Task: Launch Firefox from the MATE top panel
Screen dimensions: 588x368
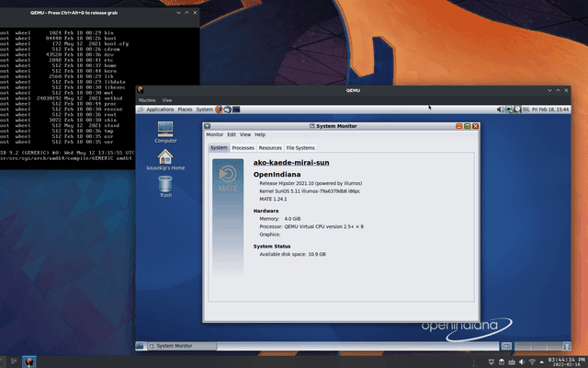Action: [x=219, y=109]
